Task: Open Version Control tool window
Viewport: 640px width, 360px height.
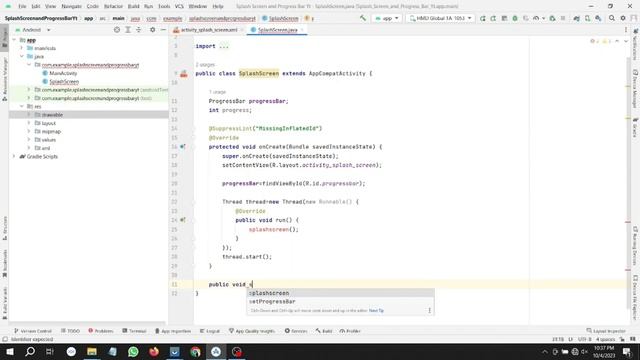Action: [x=33, y=331]
